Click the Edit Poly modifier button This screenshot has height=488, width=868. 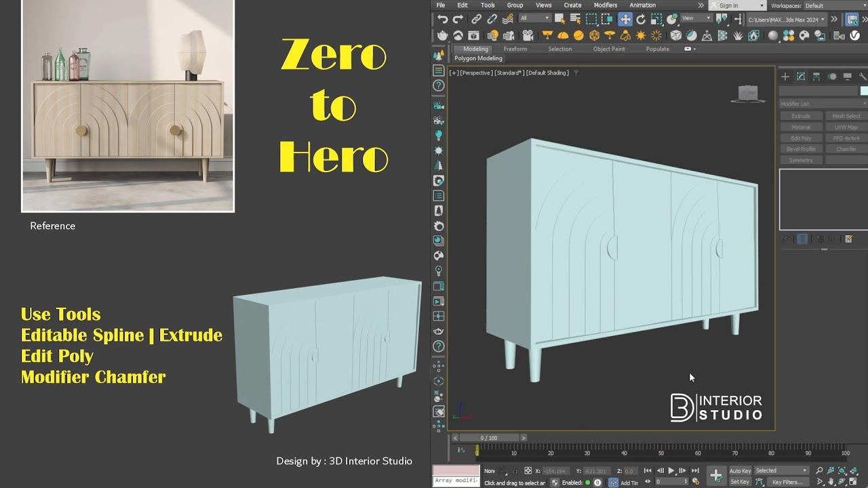pyautogui.click(x=801, y=138)
